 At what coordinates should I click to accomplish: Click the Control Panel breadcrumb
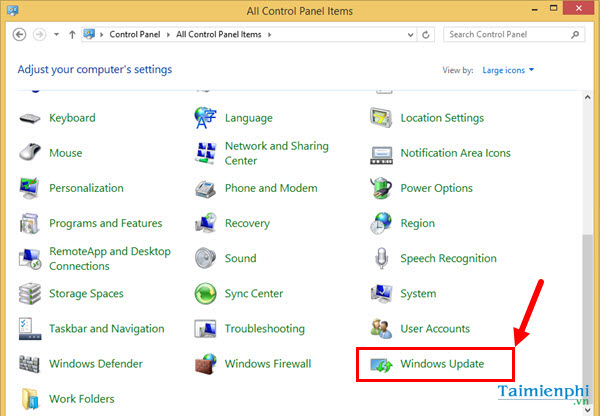135,34
